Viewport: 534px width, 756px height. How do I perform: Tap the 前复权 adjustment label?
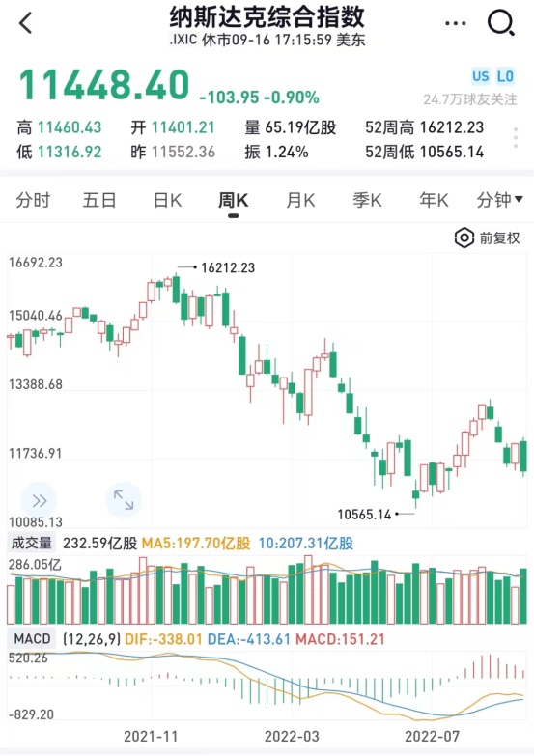[x=499, y=238]
